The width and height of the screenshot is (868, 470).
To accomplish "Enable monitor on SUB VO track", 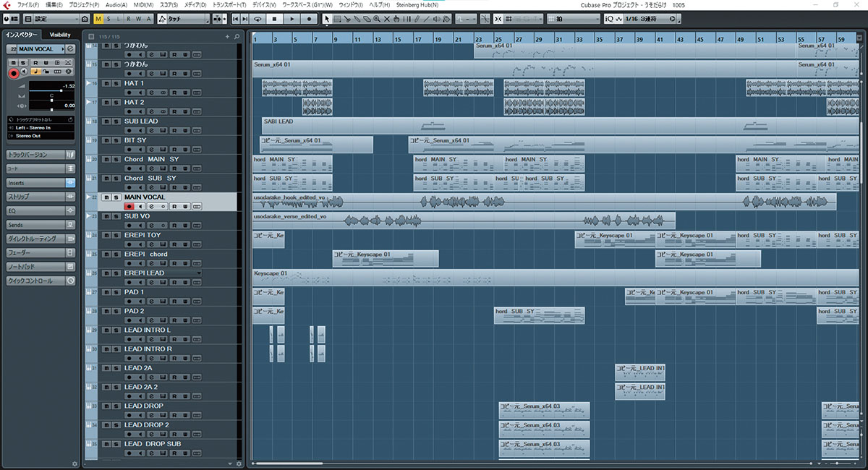I will (x=141, y=225).
